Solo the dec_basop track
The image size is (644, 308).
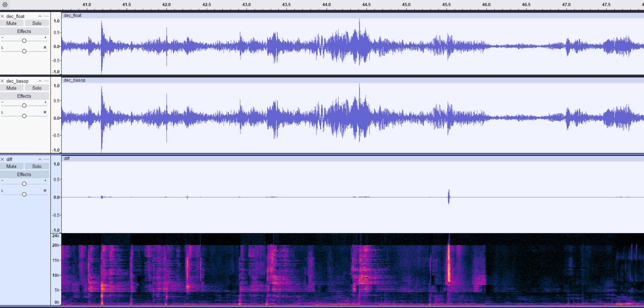(37, 88)
